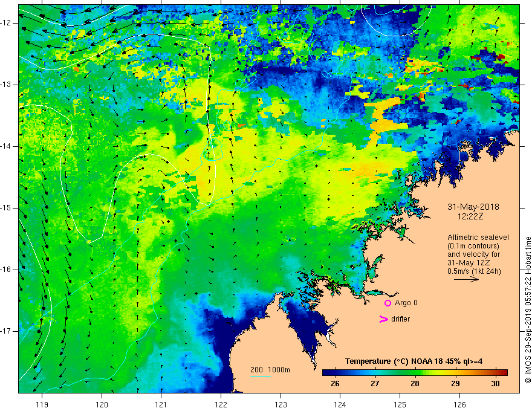Click the temperature color bar legend
The image size is (532, 411).
click(x=415, y=372)
